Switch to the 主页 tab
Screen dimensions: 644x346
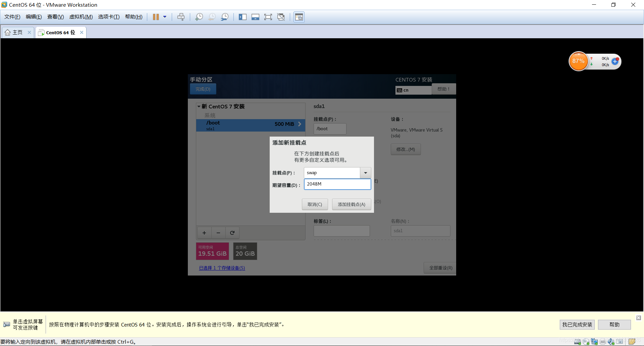[17, 33]
